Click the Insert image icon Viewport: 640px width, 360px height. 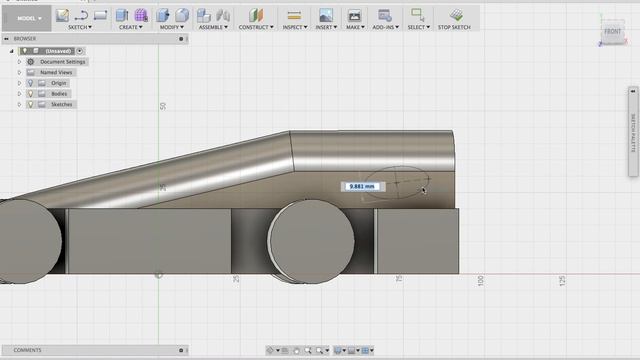tap(326, 16)
